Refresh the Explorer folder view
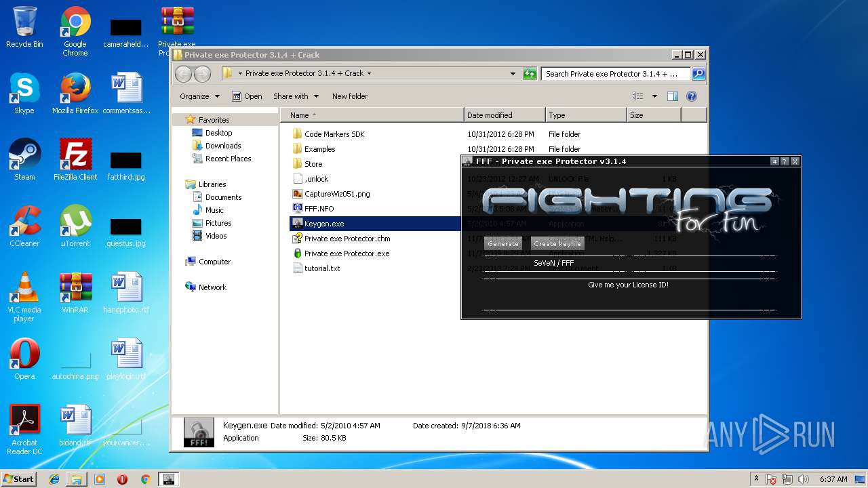The image size is (868, 488). pos(530,74)
